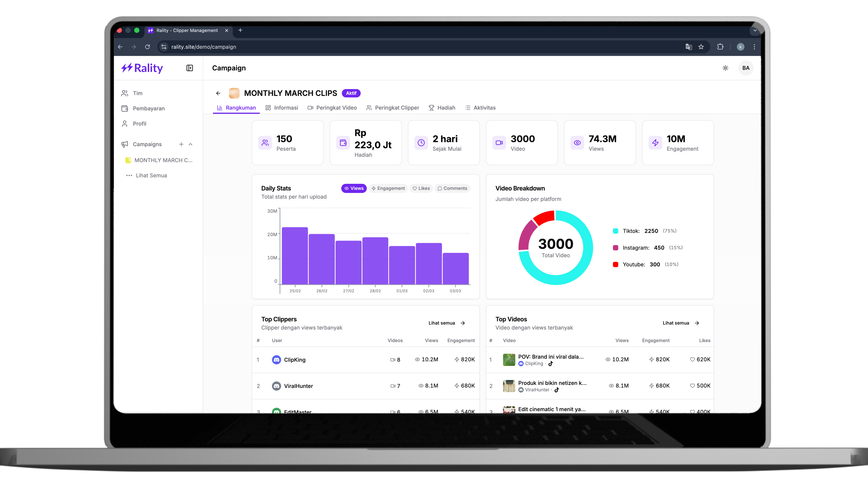This screenshot has height=488, width=868.
Task: Bookmark this page with star icon
Action: point(701,47)
